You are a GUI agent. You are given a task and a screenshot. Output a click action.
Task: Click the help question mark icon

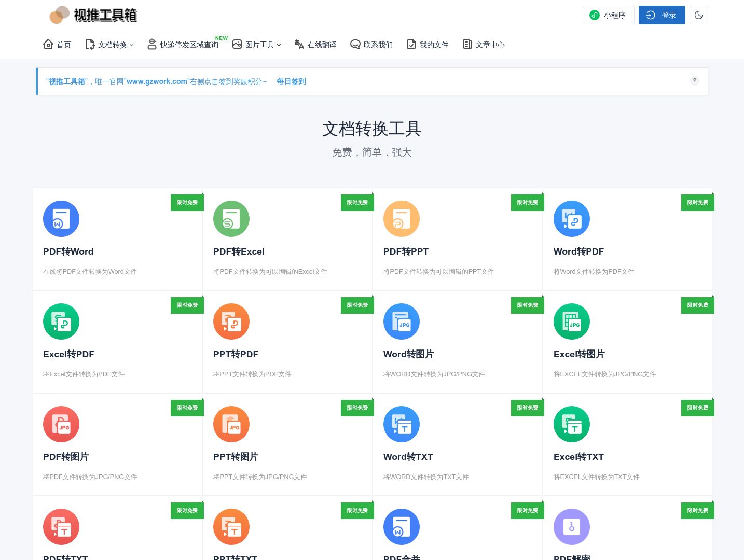point(695,80)
